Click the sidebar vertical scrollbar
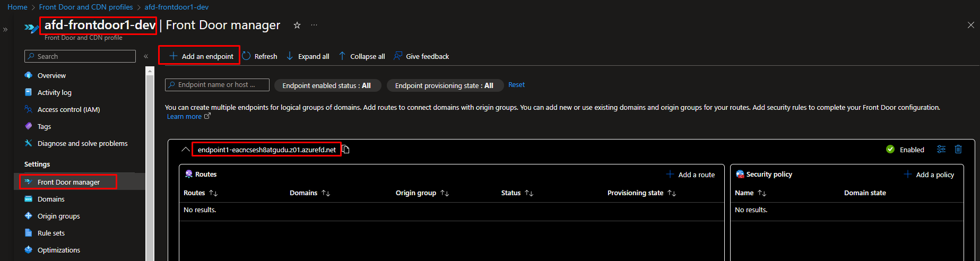 pyautogui.click(x=150, y=163)
